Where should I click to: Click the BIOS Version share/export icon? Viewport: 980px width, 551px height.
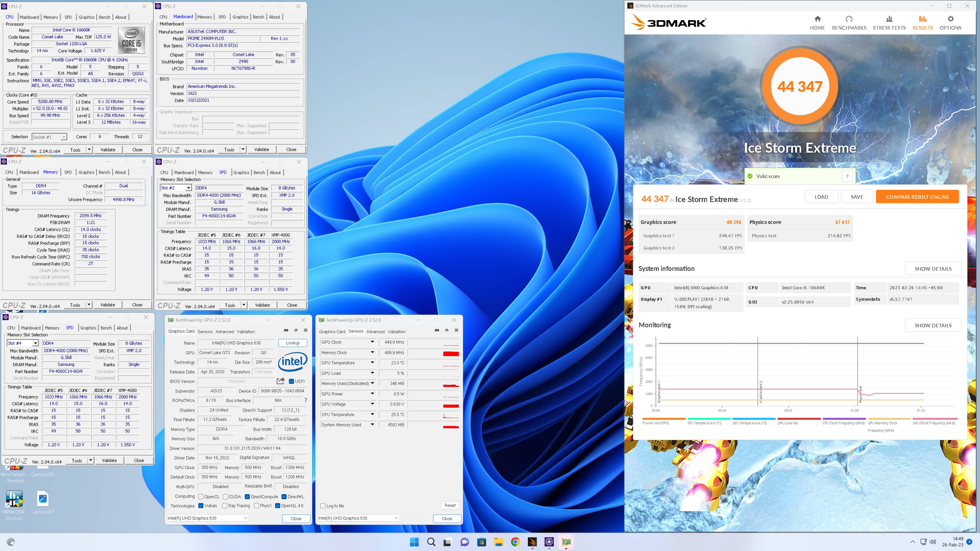[281, 381]
